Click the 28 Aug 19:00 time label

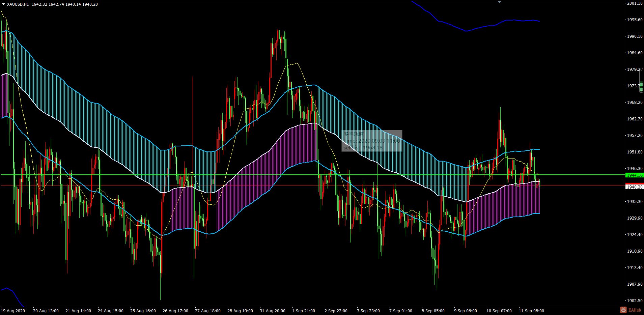pyautogui.click(x=240, y=311)
